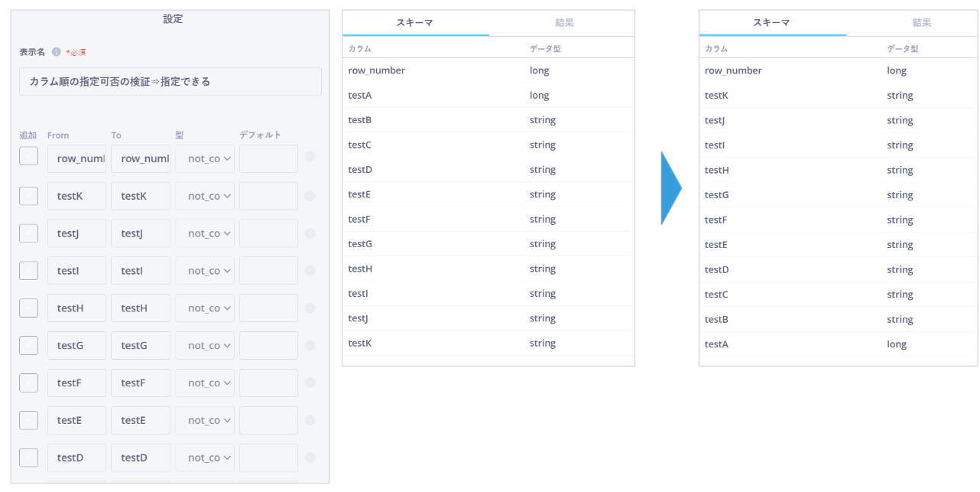Screen dimensions: 980x492
Task: Open type dropdown in testI row
Action: (205, 271)
